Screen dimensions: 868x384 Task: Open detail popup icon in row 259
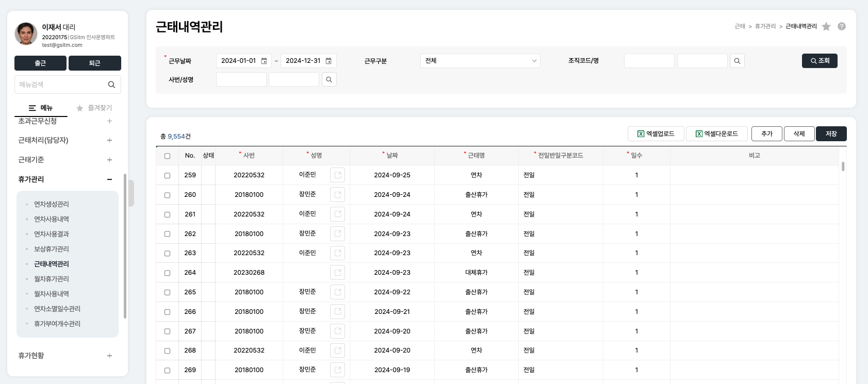tap(337, 175)
